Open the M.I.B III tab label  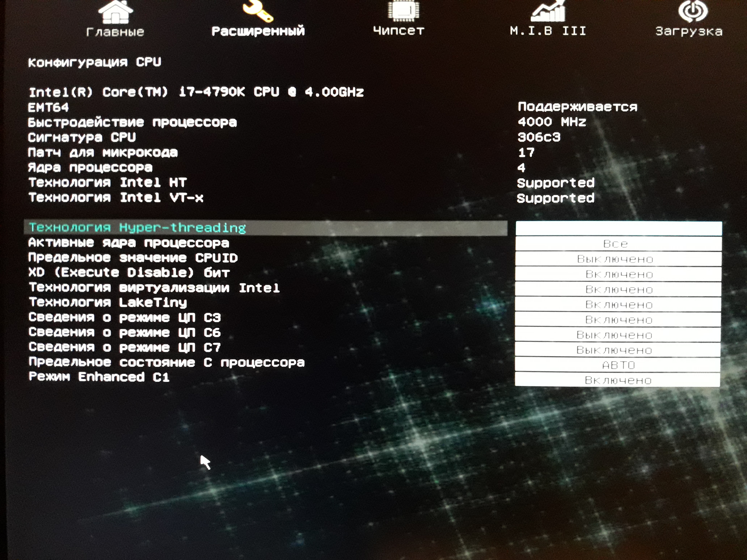click(548, 31)
